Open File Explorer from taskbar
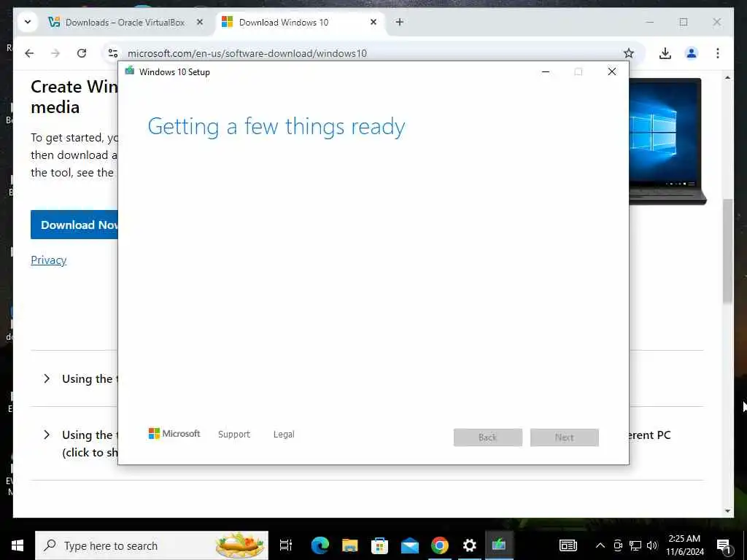 (x=349, y=545)
